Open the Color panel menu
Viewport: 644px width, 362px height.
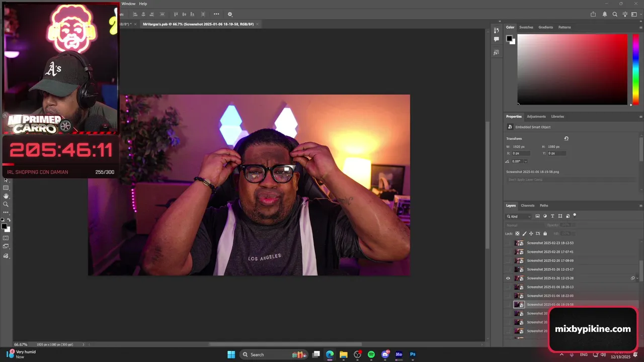pos(640,27)
